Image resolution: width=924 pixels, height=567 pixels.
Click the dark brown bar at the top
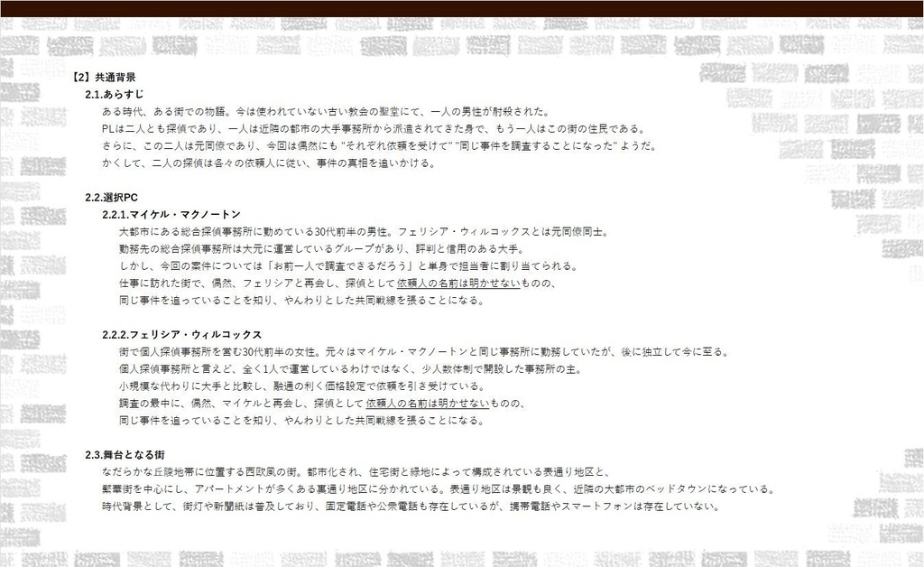(x=462, y=7)
